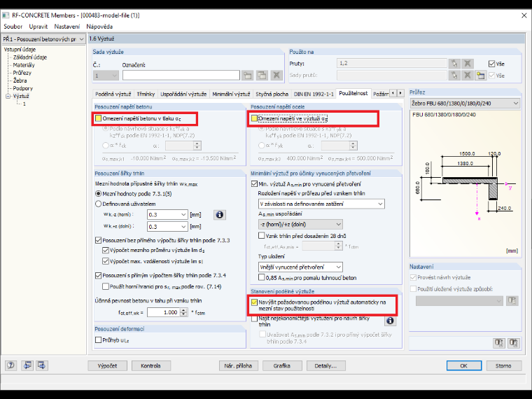The height and width of the screenshot is (399, 532).
Task: Select Mezní hodnoty podle 7.3.1(5) radio
Action: point(99,194)
